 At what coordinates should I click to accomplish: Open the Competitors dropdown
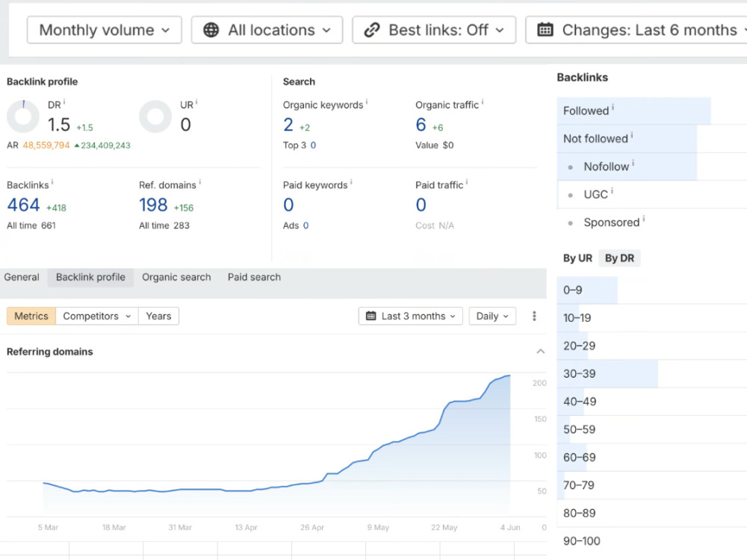tap(96, 316)
